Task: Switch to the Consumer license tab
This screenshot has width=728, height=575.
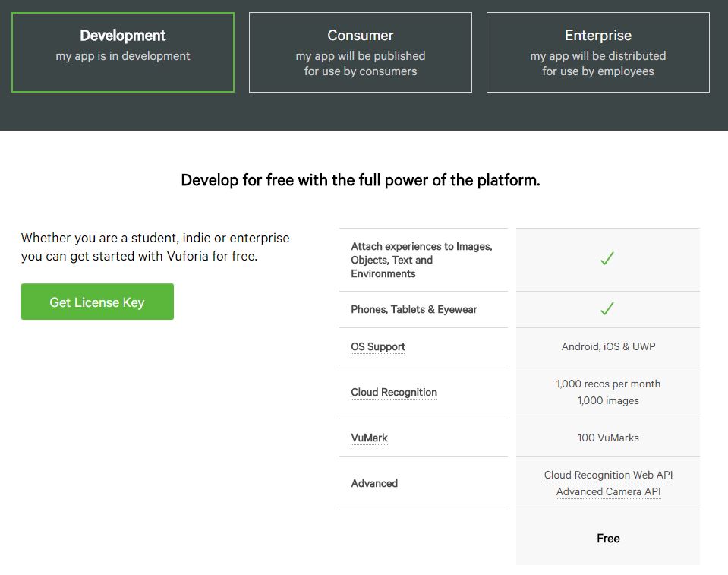Action: [361, 52]
